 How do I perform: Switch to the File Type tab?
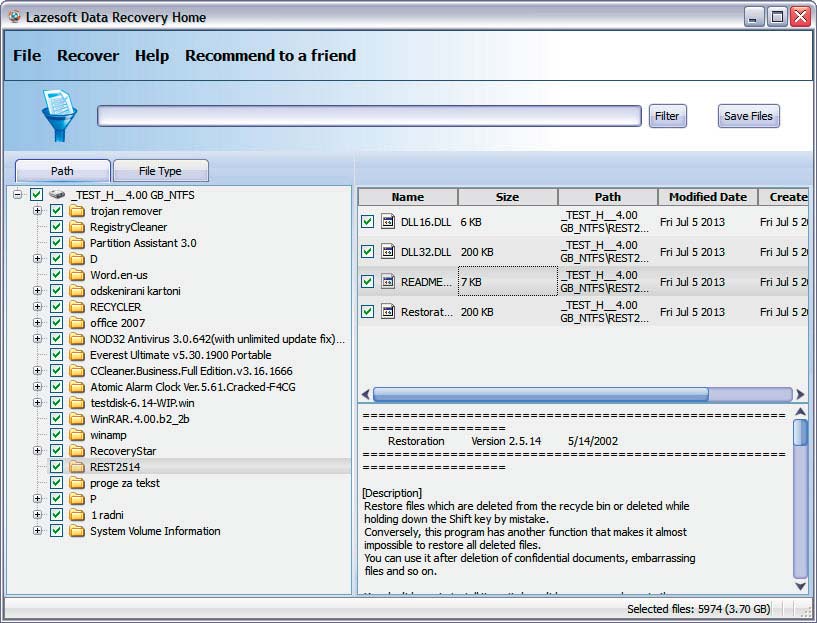pos(160,171)
